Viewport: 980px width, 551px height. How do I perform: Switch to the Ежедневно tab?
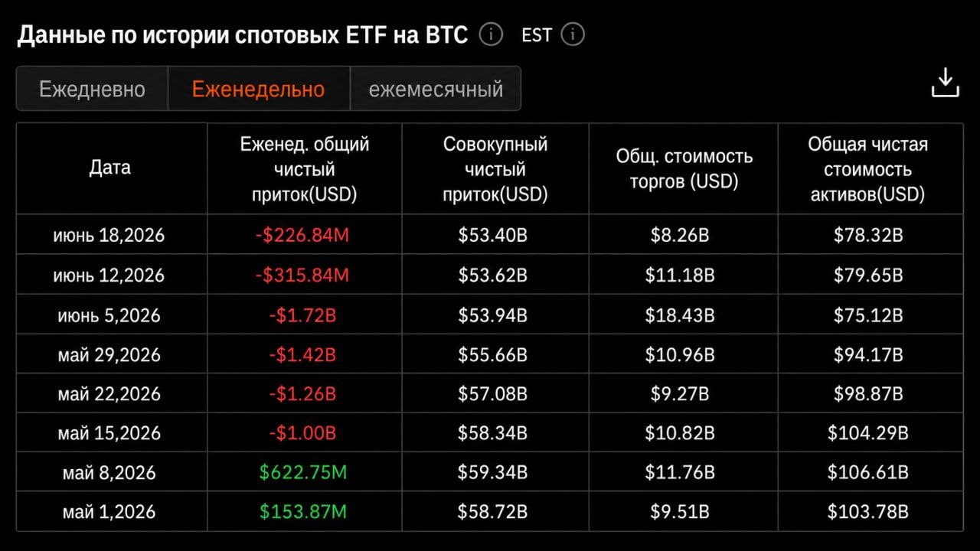pyautogui.click(x=92, y=89)
